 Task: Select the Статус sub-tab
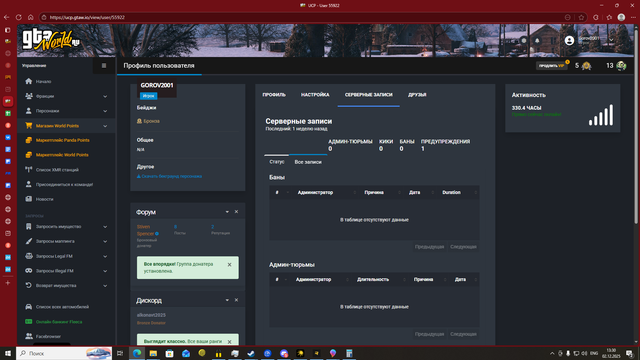[x=277, y=162]
